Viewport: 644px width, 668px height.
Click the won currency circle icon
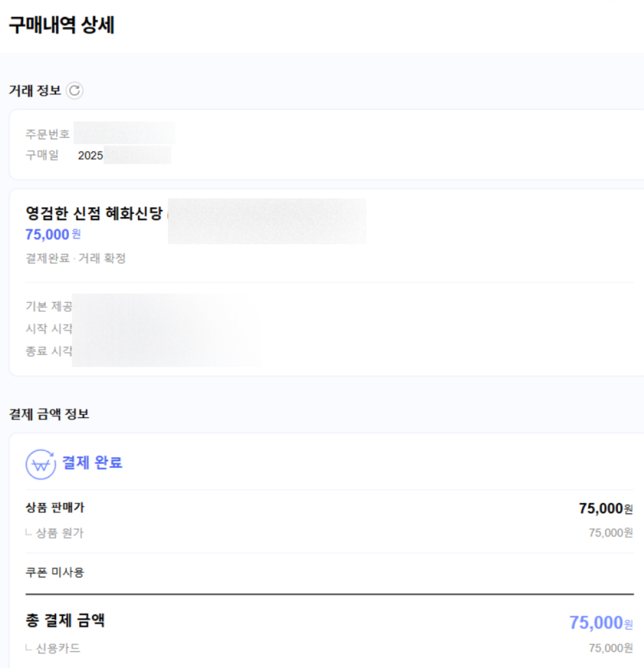tap(41, 464)
